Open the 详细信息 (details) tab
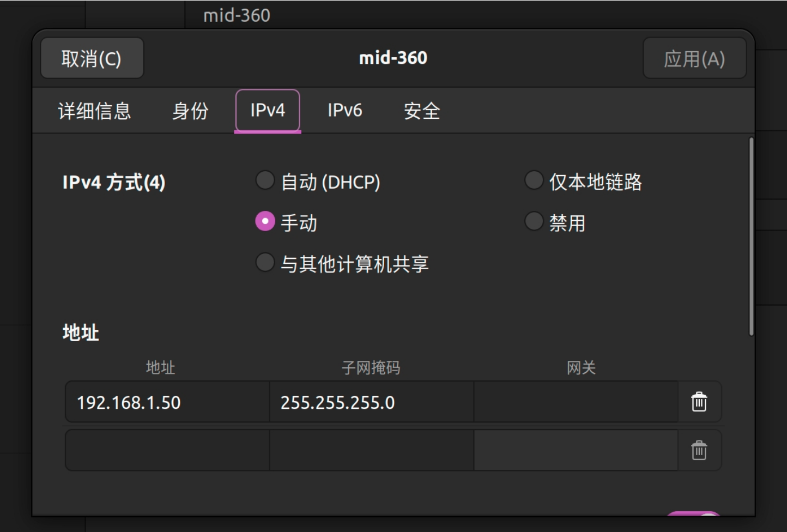The height and width of the screenshot is (532, 787). [94, 111]
